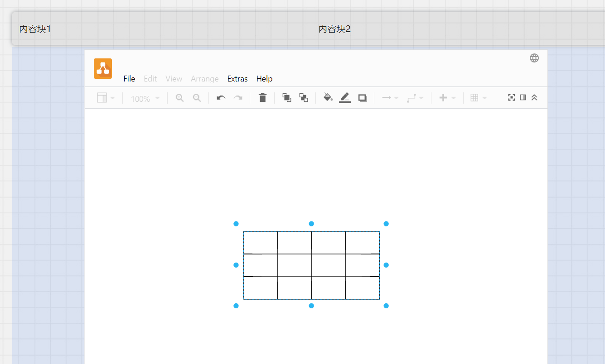
Task: Click the 内容块2 label
Action: 334,29
